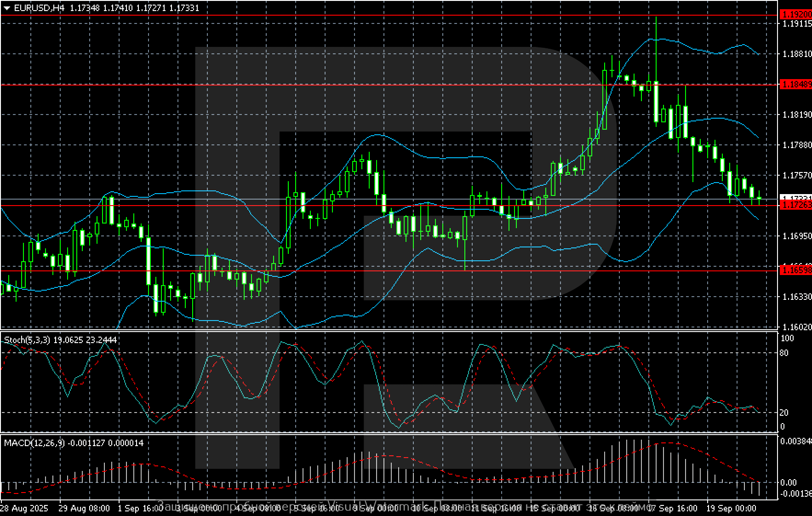812x516 pixels.
Task: Click the 28 Aug 2025 time axis label
Action: (x=24, y=508)
